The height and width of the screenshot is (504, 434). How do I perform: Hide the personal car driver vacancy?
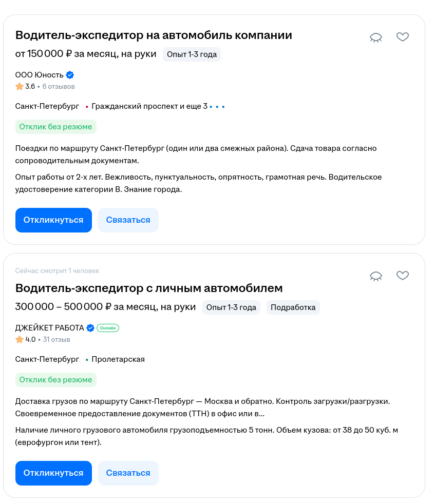(x=376, y=276)
